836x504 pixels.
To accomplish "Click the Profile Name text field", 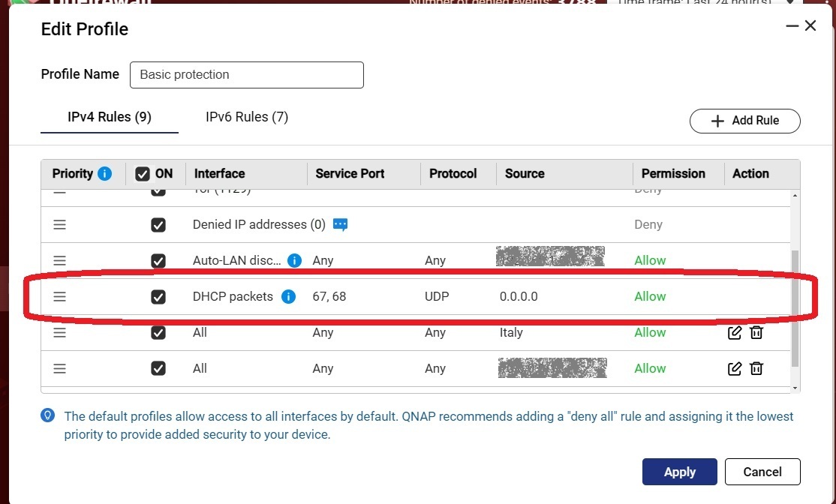I will coord(246,75).
